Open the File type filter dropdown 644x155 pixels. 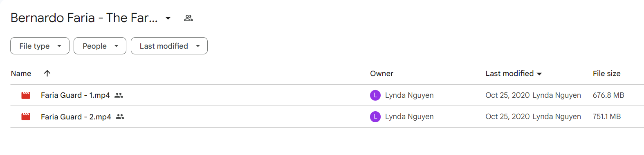click(40, 46)
